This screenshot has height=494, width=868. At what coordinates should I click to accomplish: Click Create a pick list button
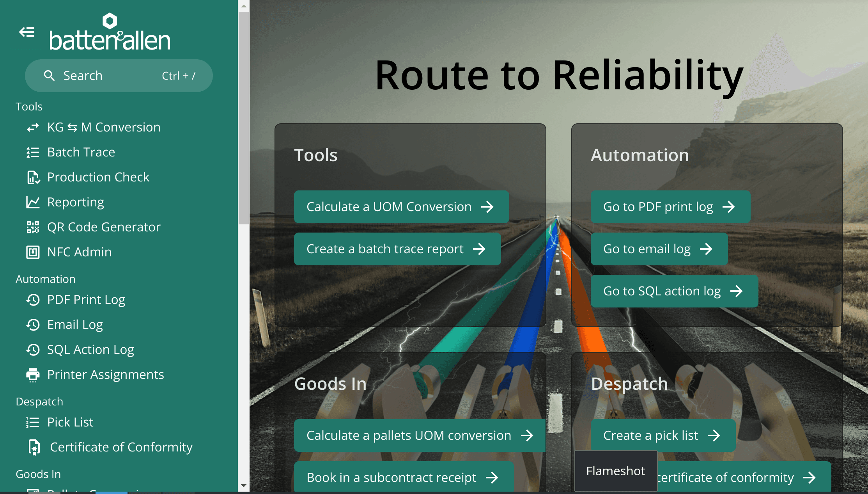pos(663,435)
